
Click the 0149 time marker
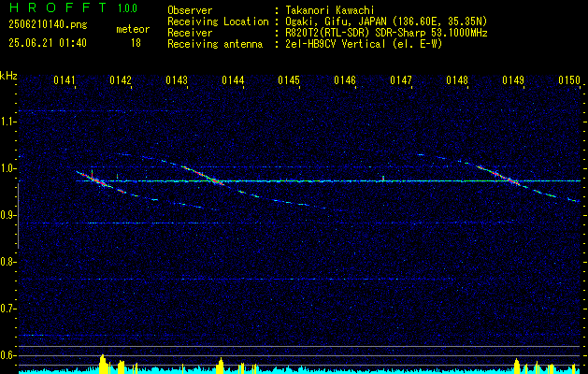[x=513, y=79]
